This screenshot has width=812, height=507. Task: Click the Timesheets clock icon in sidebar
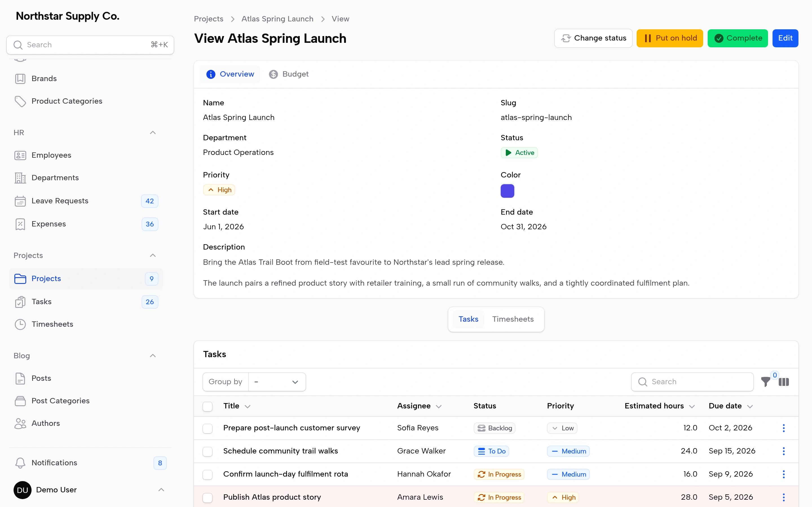tap(20, 324)
